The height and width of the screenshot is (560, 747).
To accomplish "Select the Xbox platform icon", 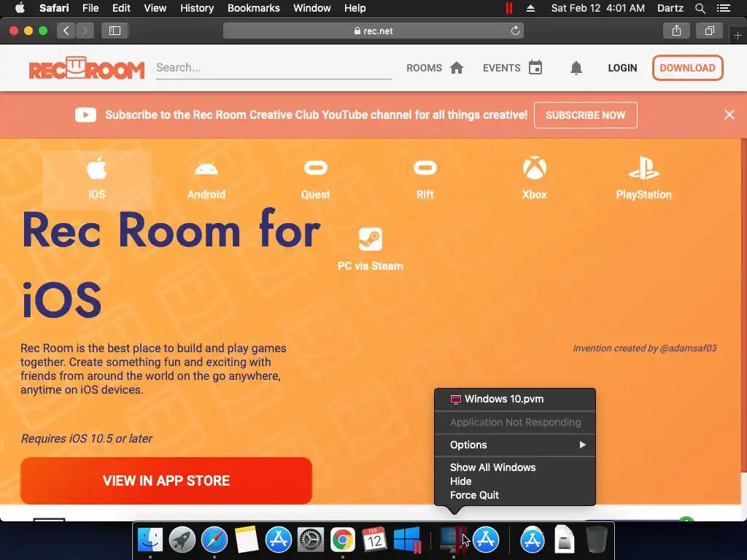I will click(535, 178).
